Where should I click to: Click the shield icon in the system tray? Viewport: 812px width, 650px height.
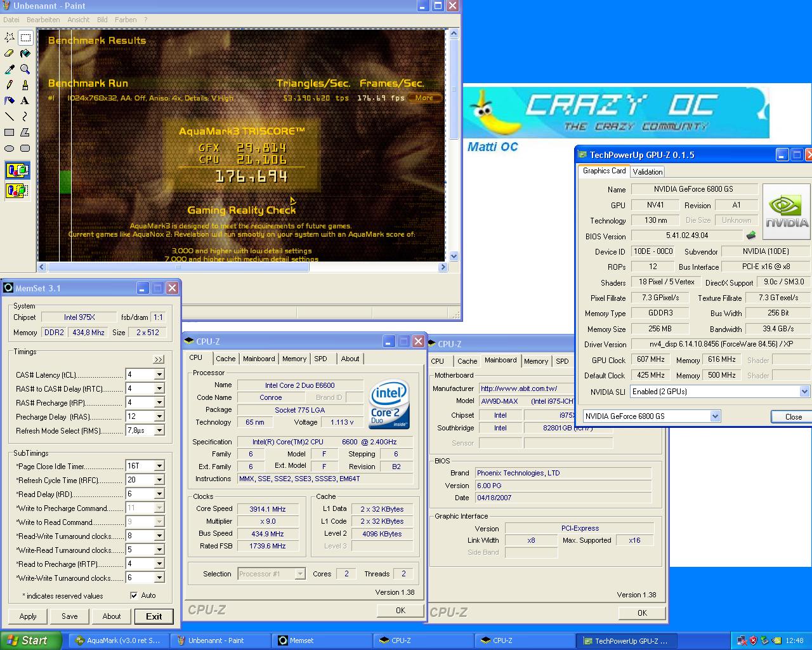click(x=754, y=640)
